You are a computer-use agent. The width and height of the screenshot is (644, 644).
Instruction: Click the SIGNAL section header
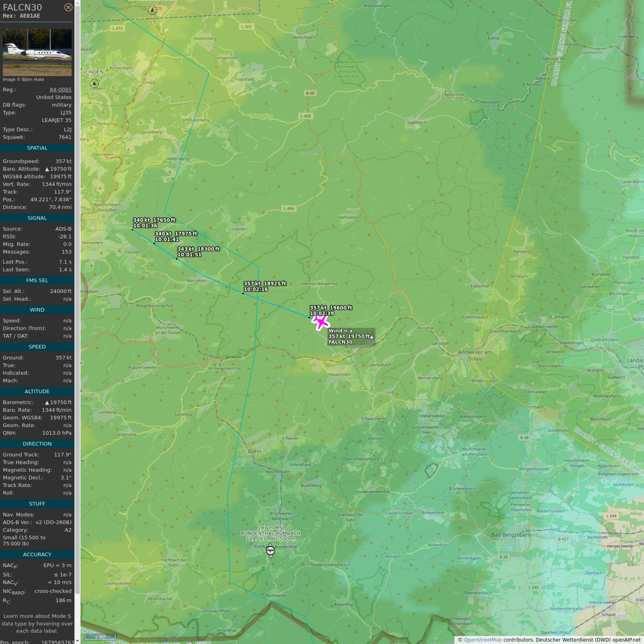tap(37, 218)
